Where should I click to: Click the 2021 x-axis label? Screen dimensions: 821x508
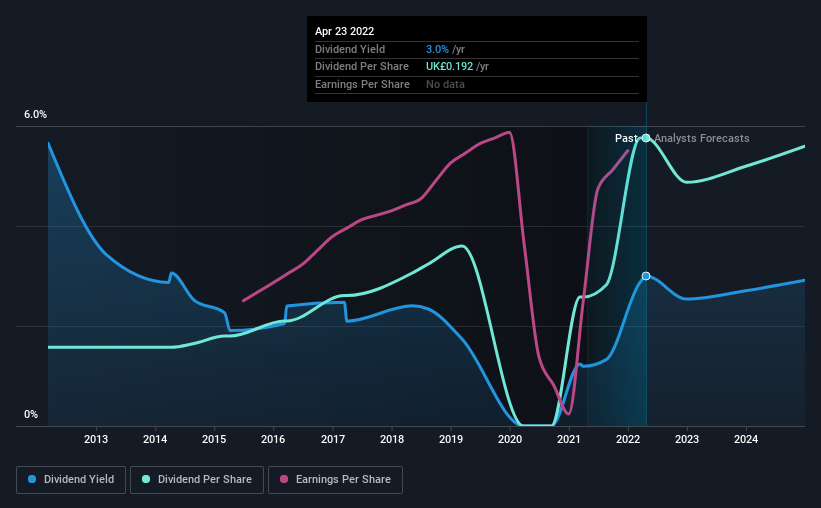click(569, 439)
